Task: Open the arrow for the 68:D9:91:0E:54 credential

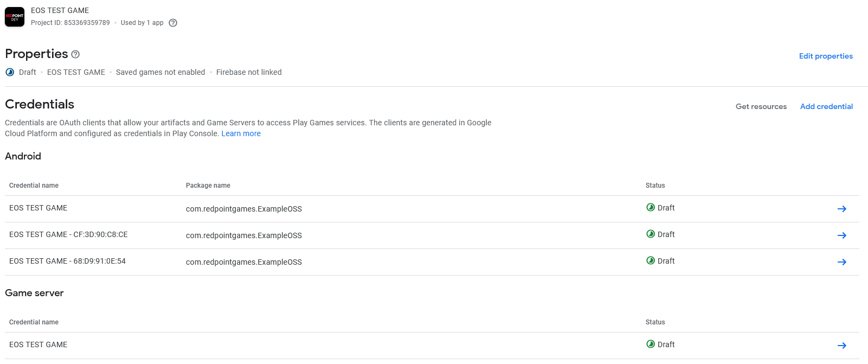Action: tap(842, 262)
